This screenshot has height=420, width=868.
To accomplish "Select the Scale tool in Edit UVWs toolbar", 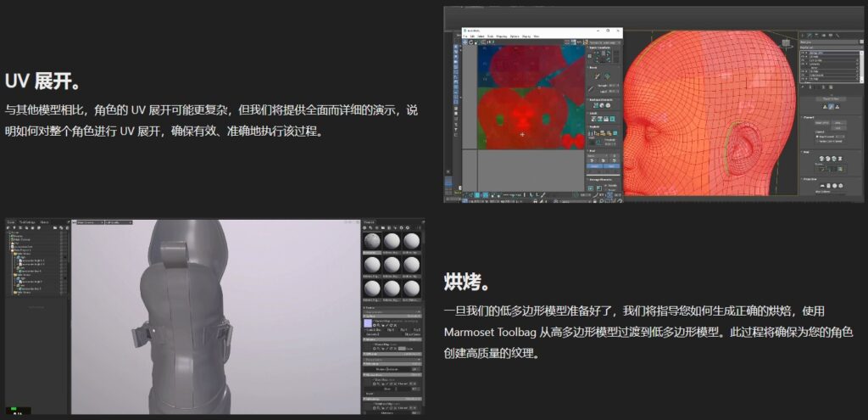I will point(476,42).
